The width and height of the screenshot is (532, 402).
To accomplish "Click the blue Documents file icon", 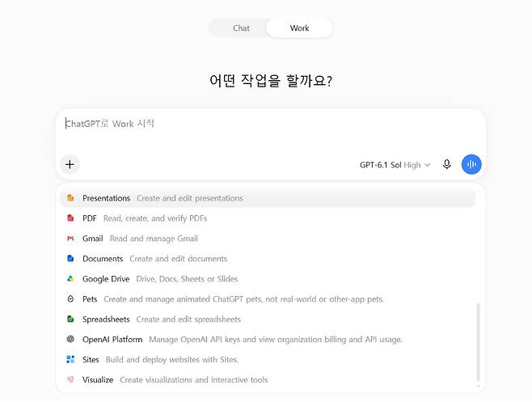I will 70,258.
